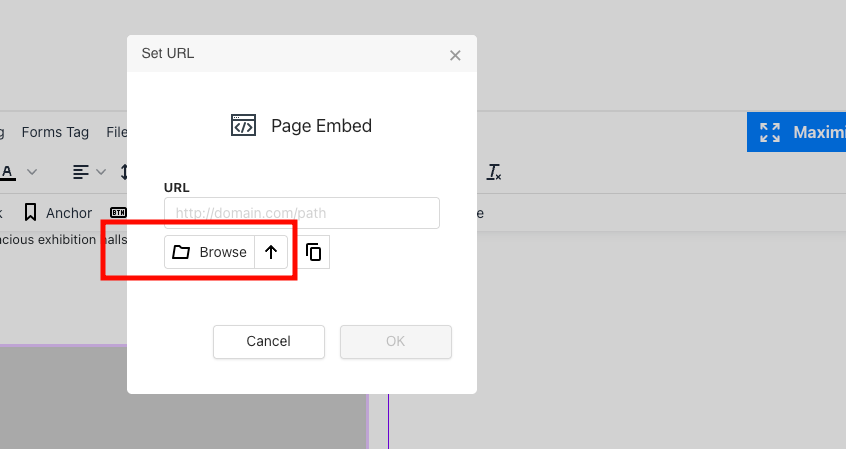Viewport: 846px width, 449px height.
Task: Maximize the editor with the blue button
Action: pyautogui.click(x=796, y=132)
